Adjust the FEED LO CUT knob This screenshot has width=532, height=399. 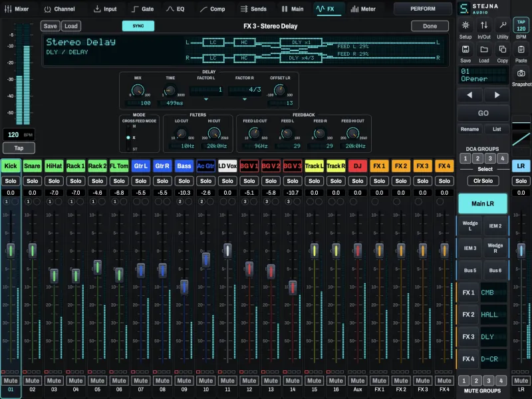(x=255, y=134)
